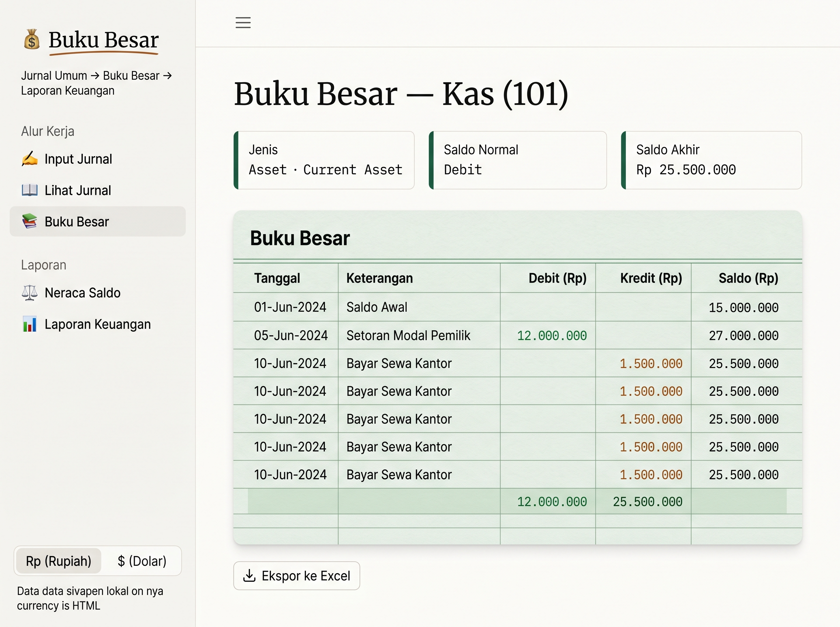Click the Laporan Keuangan bar-chart icon
Image resolution: width=840 pixels, height=627 pixels.
click(30, 324)
